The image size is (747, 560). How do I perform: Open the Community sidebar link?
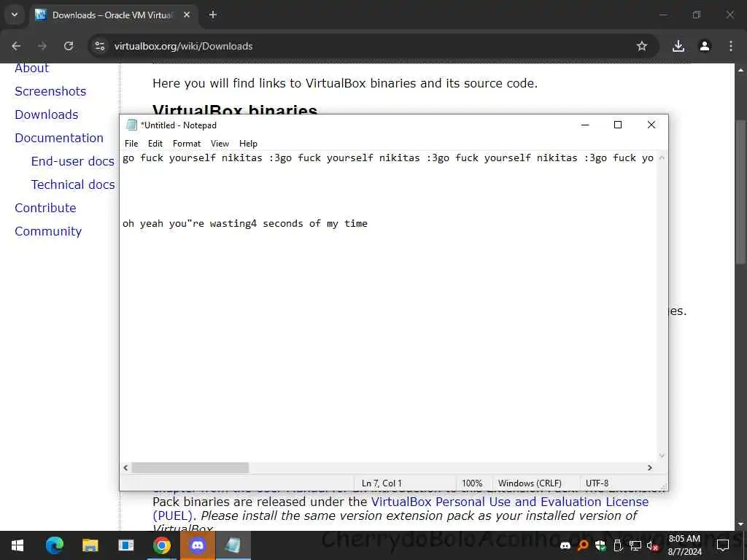(48, 231)
